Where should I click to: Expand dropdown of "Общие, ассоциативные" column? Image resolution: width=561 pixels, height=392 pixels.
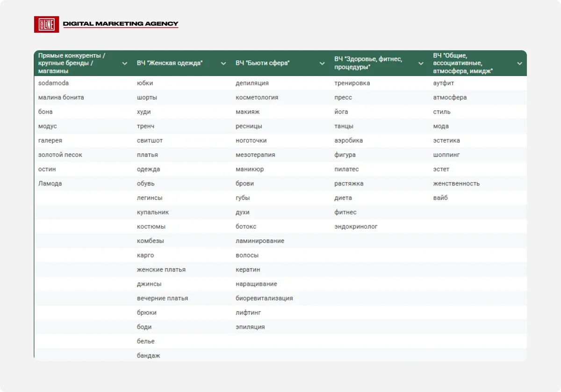pos(519,63)
